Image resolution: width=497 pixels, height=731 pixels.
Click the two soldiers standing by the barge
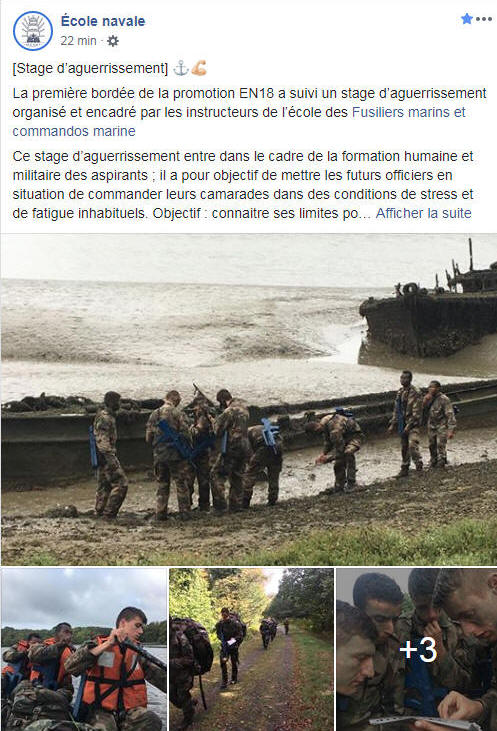coord(423,422)
